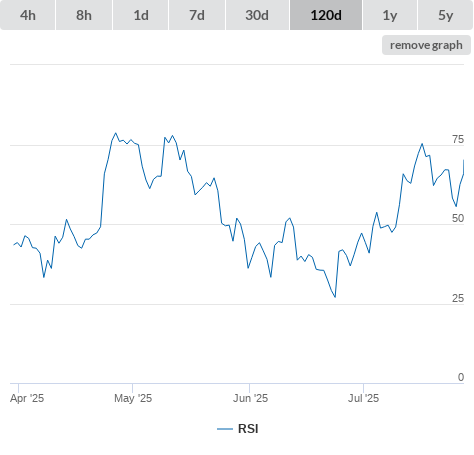Click the Apr '25 axis label

(27, 398)
